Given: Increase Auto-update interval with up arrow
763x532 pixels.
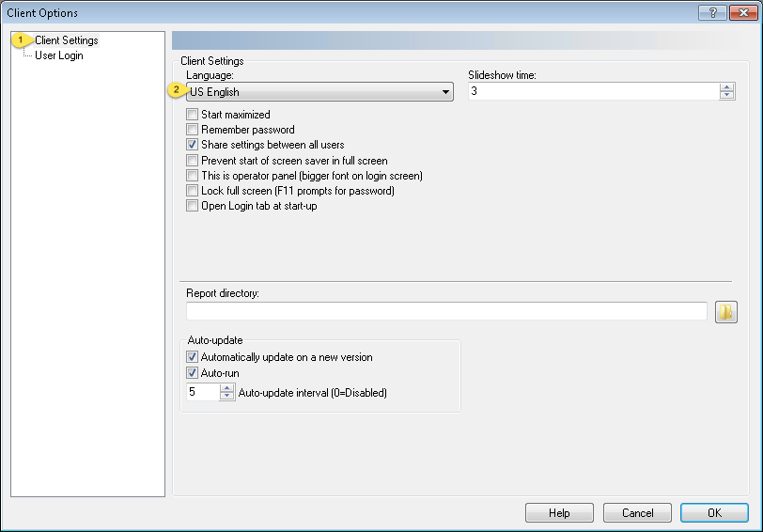Looking at the screenshot, I should tap(226, 388).
